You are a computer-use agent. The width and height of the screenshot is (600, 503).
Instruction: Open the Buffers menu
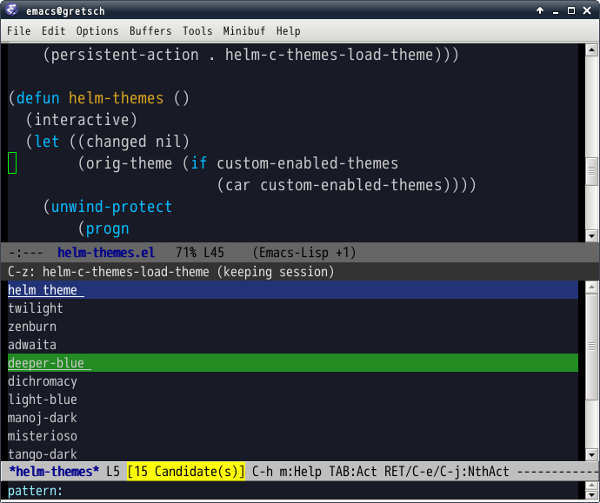tap(150, 31)
